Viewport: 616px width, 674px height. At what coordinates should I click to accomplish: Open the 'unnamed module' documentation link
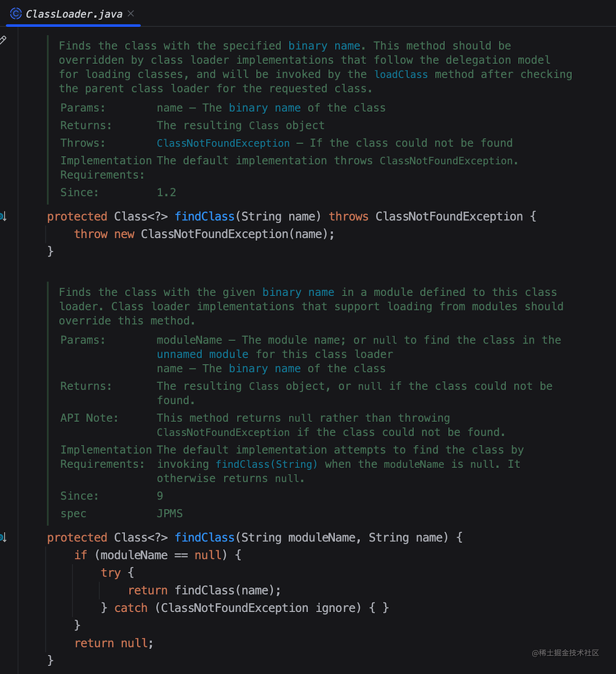pyautogui.click(x=202, y=354)
